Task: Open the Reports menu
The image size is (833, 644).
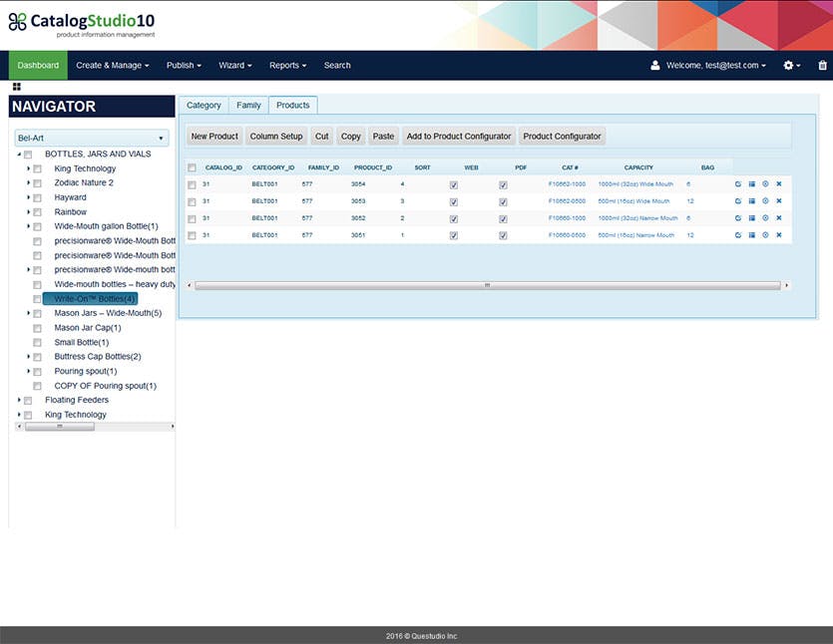Action: [x=287, y=66]
